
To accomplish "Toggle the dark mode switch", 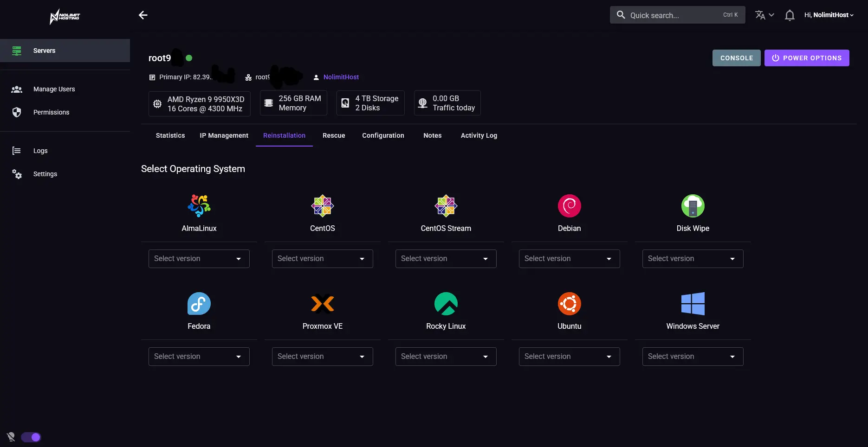I will [x=31, y=437].
